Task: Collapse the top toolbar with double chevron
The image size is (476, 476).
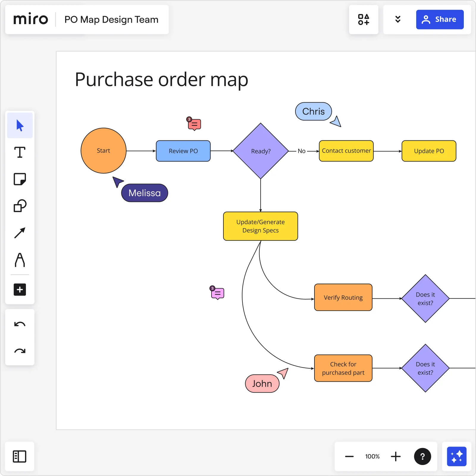Action: [398, 19]
